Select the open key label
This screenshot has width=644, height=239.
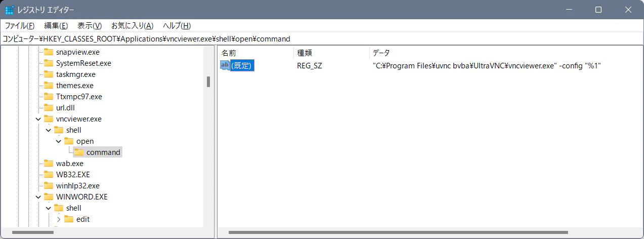pyautogui.click(x=85, y=141)
